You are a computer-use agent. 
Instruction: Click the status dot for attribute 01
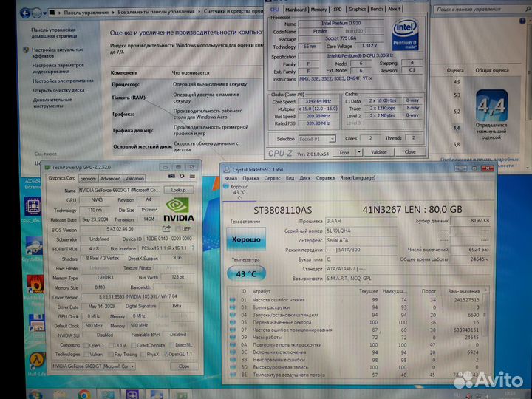click(x=233, y=299)
